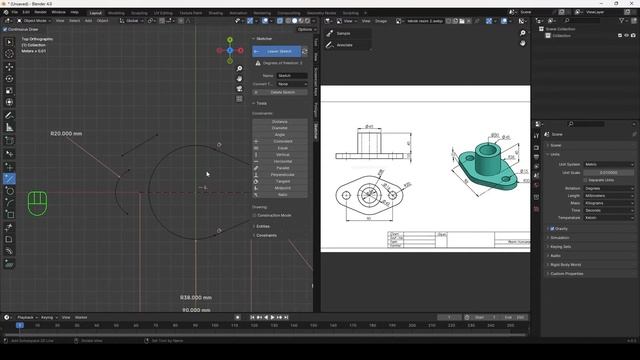Click the play button in timeline

coord(273,317)
